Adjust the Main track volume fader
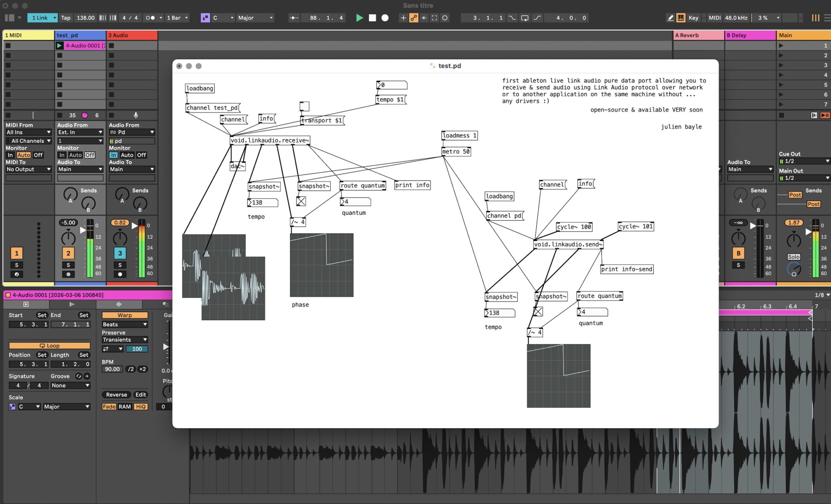The width and height of the screenshot is (831, 504). point(808,232)
